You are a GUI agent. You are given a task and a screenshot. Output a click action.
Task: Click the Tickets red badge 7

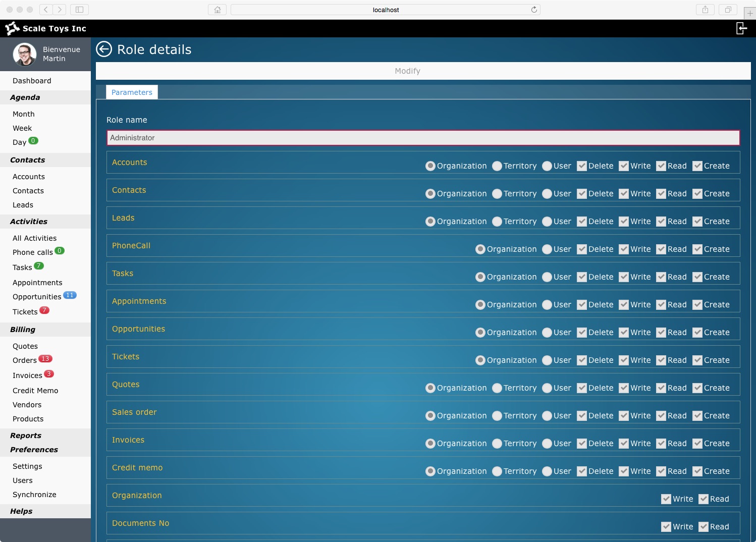coord(44,310)
